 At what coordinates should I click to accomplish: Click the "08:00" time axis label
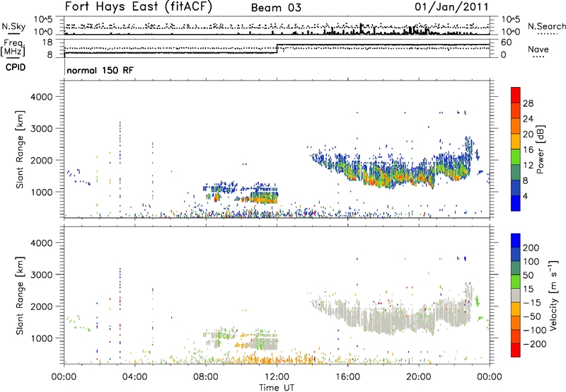pyautogui.click(x=206, y=377)
